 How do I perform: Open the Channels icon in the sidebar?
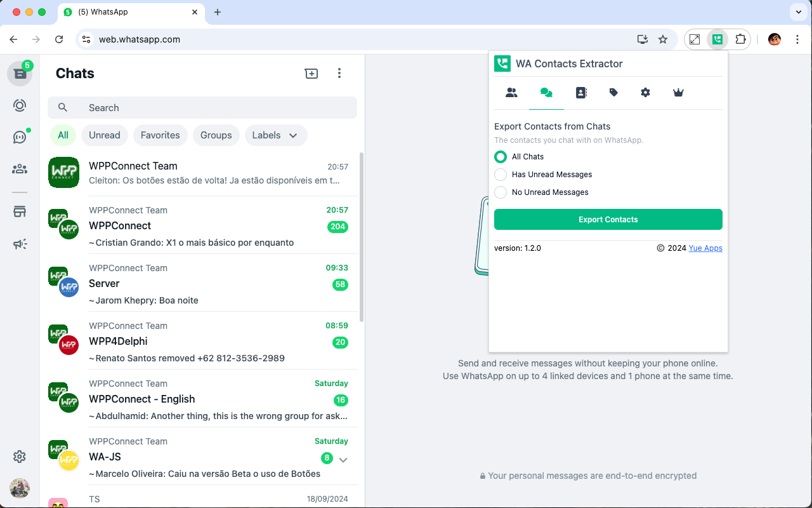20,137
